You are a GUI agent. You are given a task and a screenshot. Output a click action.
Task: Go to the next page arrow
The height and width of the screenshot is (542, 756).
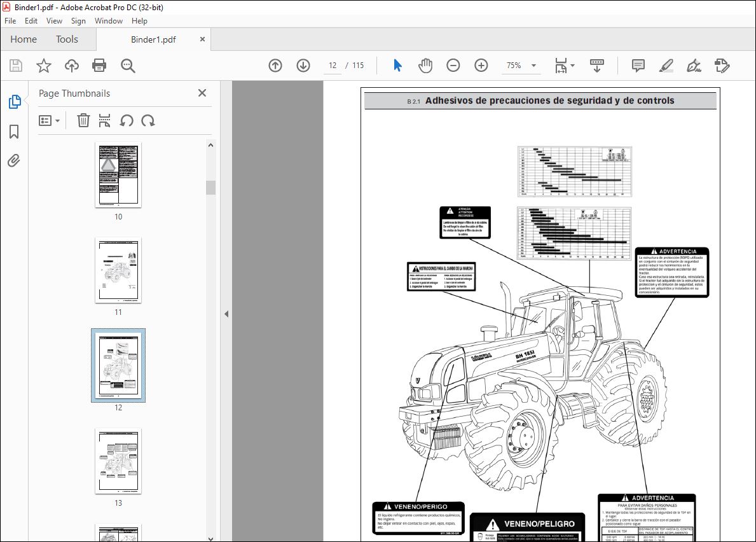coord(303,66)
